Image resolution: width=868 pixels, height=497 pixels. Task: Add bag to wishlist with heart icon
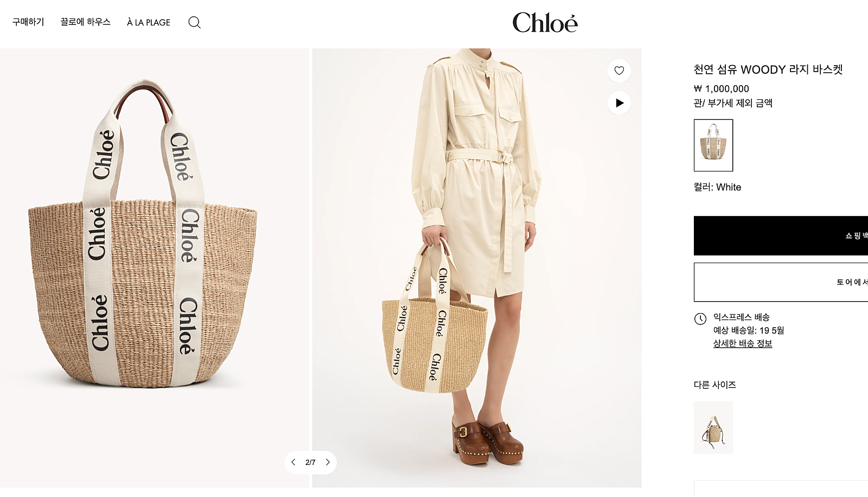click(619, 71)
